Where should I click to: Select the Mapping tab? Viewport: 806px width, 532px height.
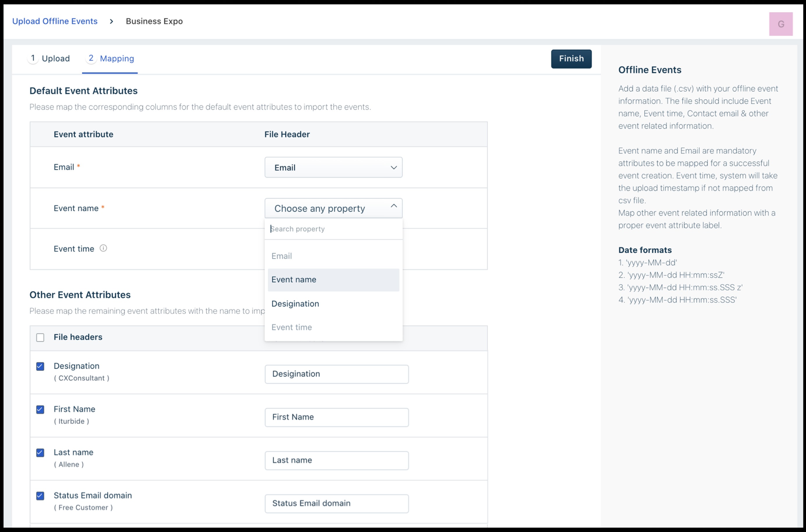117,59
